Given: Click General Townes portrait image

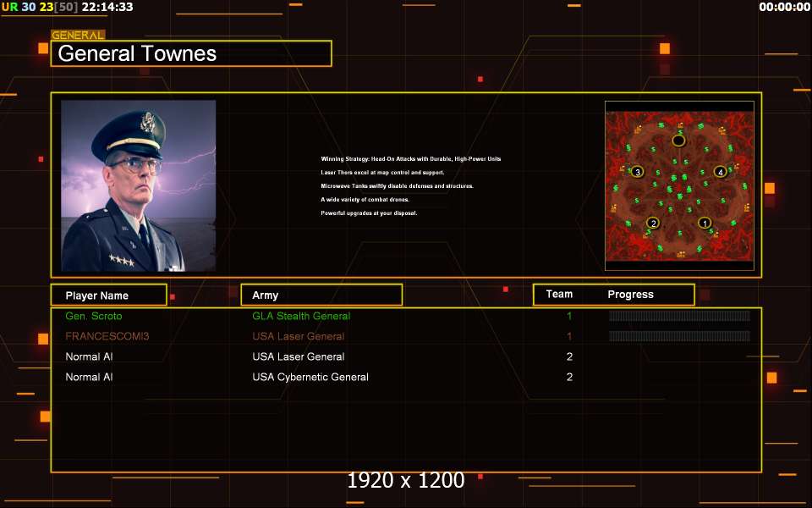Looking at the screenshot, I should click(138, 185).
